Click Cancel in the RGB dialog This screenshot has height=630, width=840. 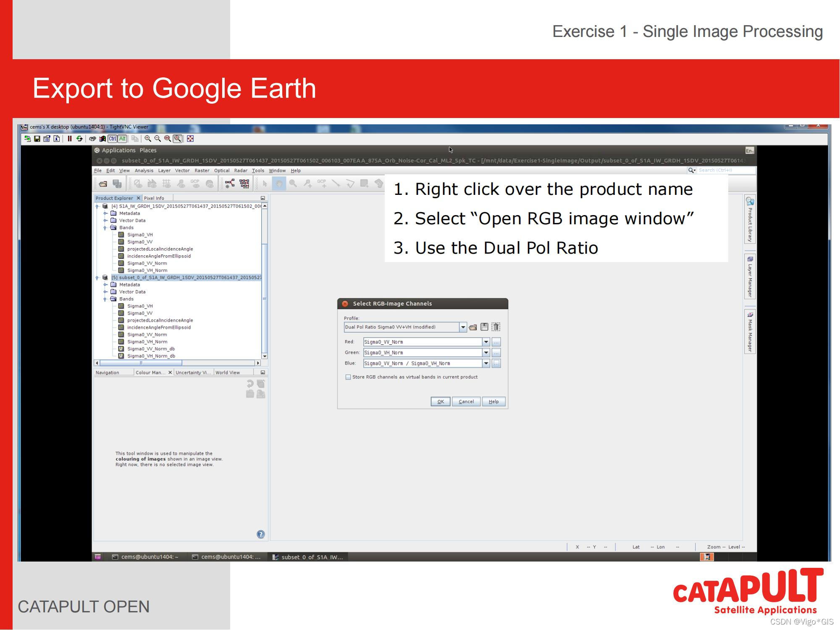click(466, 402)
